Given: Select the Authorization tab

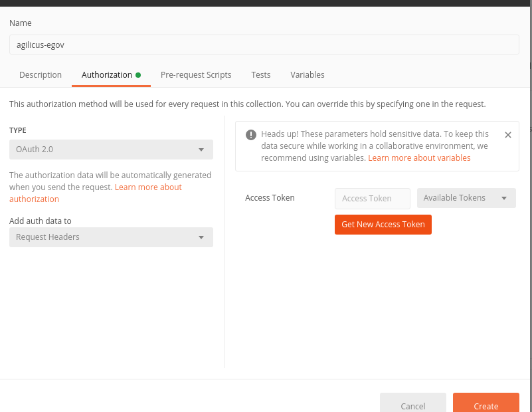Looking at the screenshot, I should [x=107, y=75].
